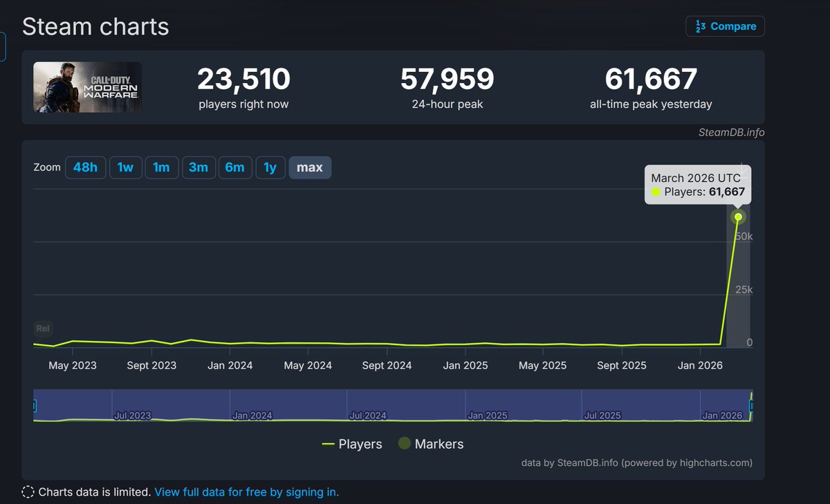The image size is (830, 504).
Task: Set zoom range to 6m
Action: point(235,167)
